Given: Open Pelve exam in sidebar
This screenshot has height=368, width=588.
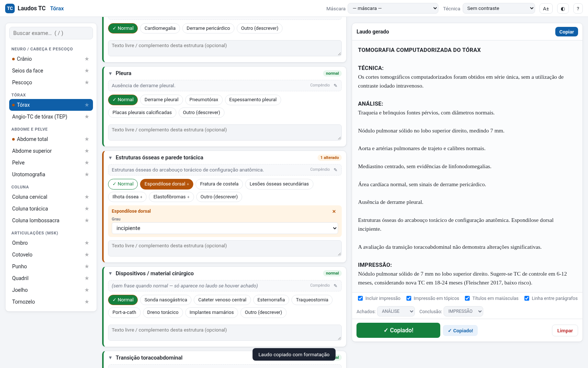Looking at the screenshot, I should (51, 163).
